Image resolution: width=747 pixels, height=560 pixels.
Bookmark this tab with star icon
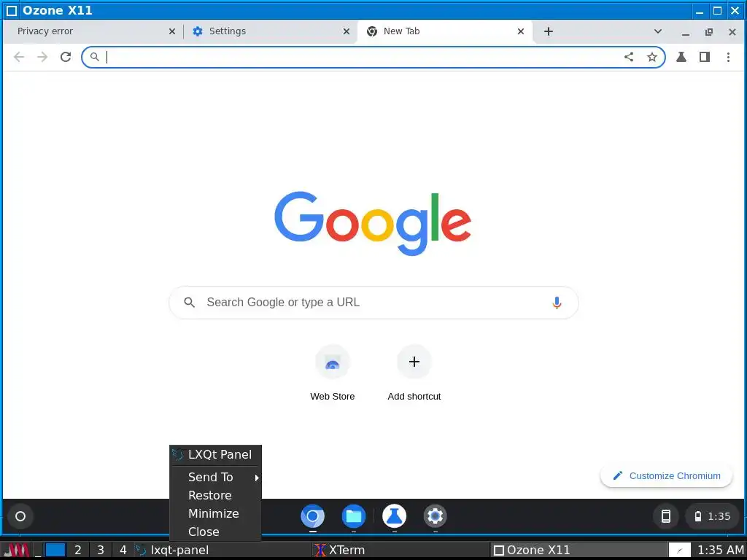coord(651,57)
